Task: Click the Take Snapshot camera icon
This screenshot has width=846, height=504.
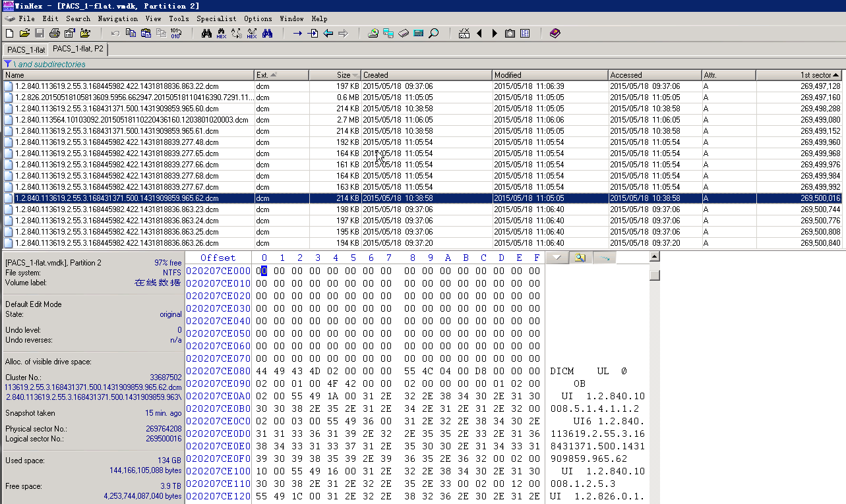Action: coord(510,33)
